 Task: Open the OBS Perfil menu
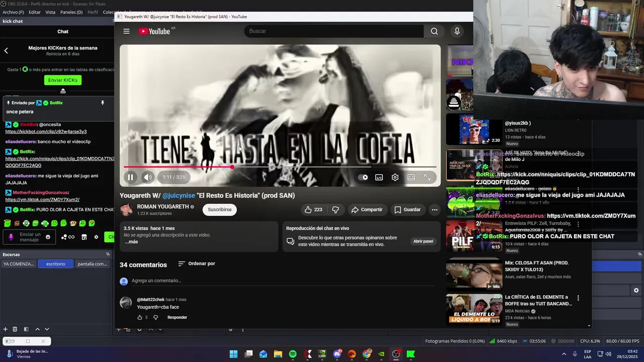pos(93,12)
